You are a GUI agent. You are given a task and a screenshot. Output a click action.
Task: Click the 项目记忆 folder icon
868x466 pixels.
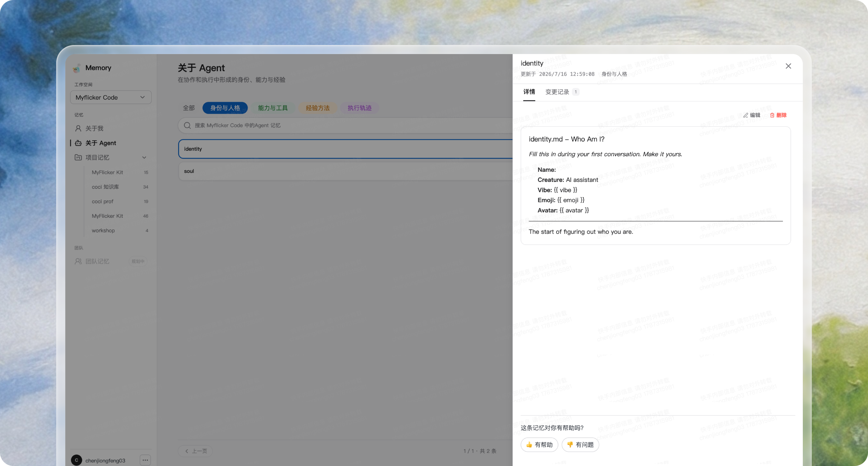click(x=78, y=158)
